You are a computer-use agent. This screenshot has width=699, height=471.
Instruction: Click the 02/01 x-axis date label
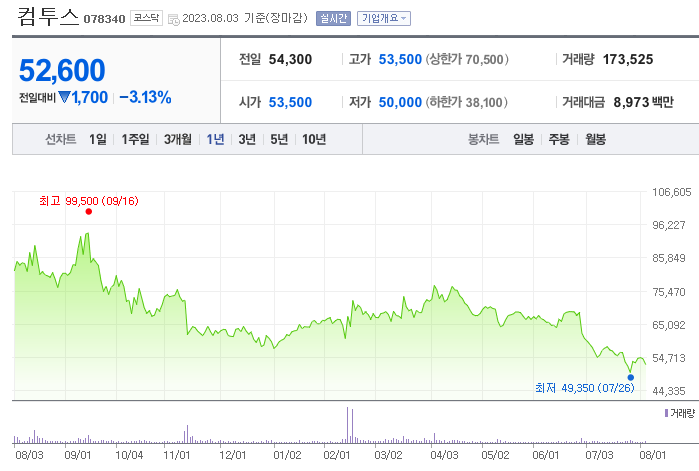337,455
